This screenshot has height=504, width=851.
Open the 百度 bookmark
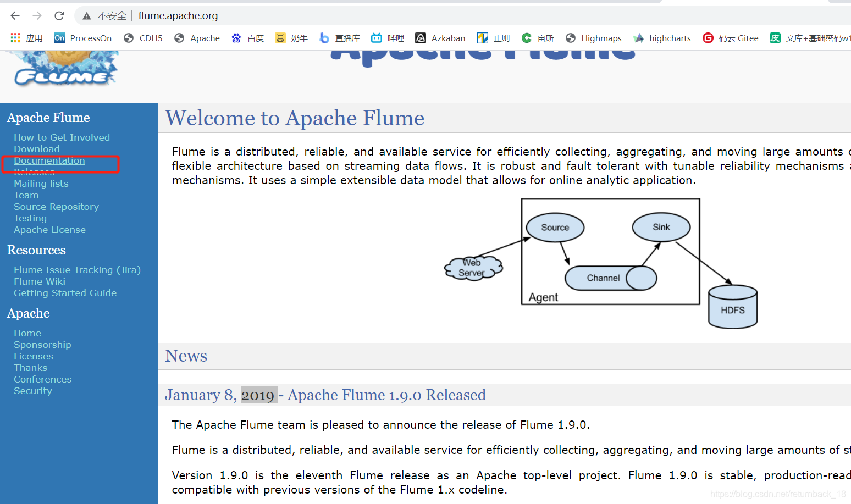(x=247, y=38)
